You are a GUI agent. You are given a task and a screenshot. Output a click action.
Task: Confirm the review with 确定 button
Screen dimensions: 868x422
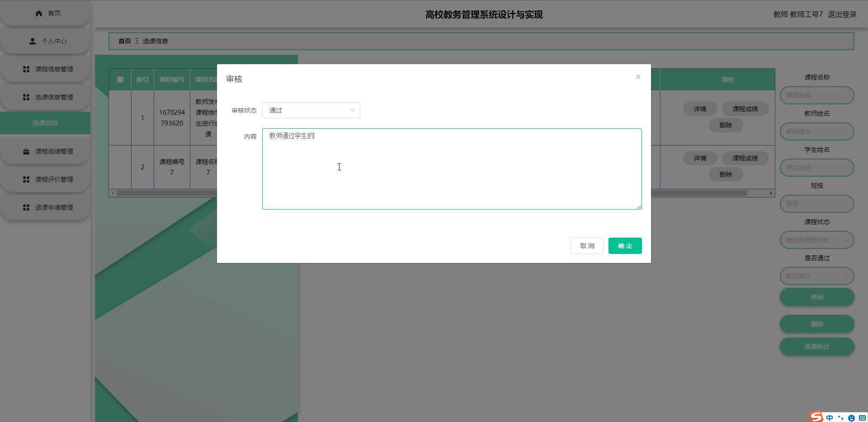pyautogui.click(x=625, y=246)
